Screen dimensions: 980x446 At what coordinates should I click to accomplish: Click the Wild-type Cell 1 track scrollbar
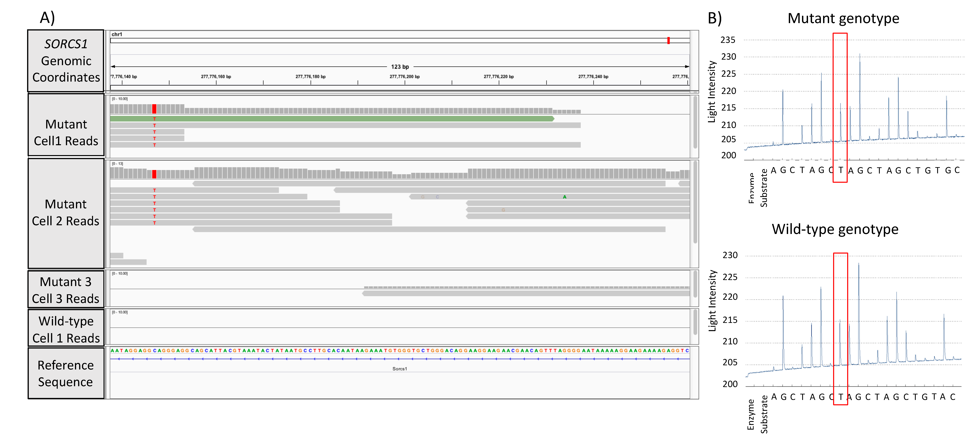[x=695, y=322]
